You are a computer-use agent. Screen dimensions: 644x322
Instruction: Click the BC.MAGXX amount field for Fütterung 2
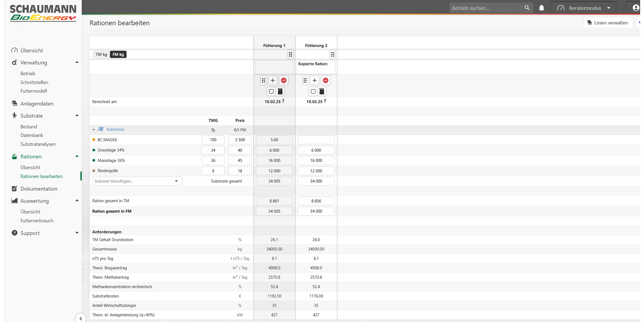(316, 140)
